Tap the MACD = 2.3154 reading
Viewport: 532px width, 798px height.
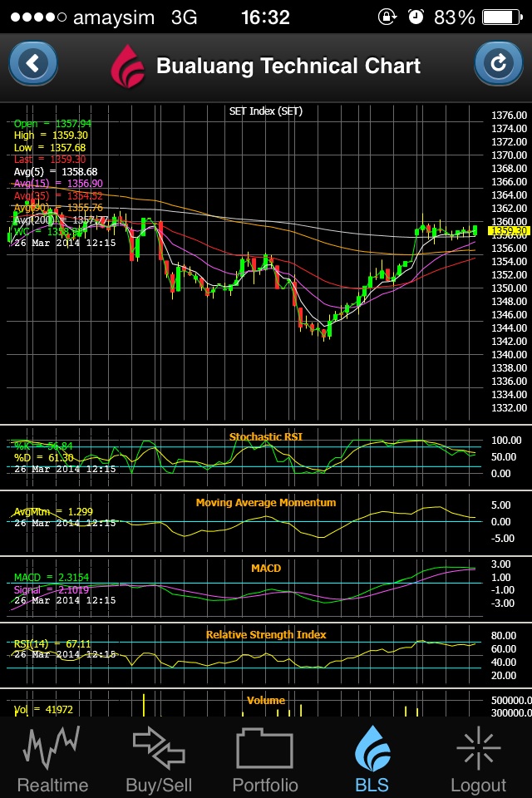[52, 577]
